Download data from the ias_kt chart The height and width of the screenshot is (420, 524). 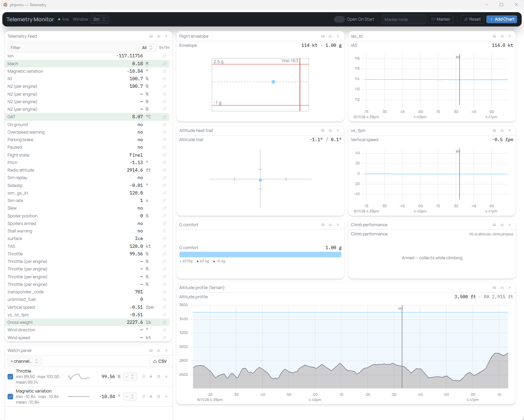point(502,36)
